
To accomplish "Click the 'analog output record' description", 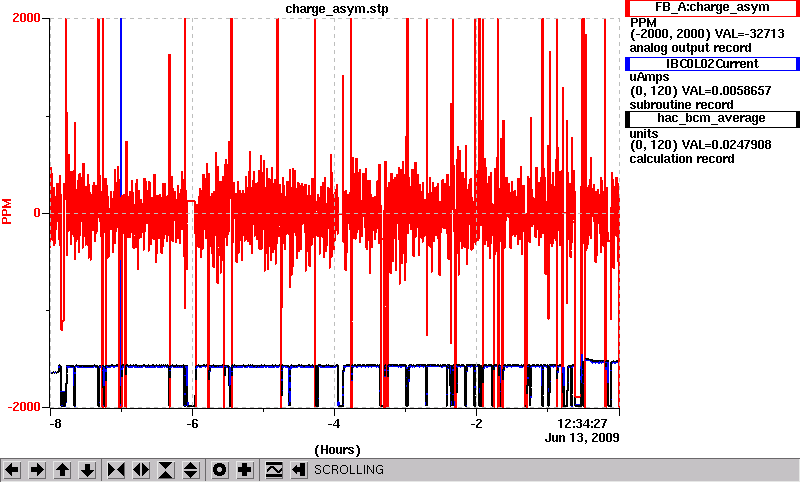I will tap(690, 48).
